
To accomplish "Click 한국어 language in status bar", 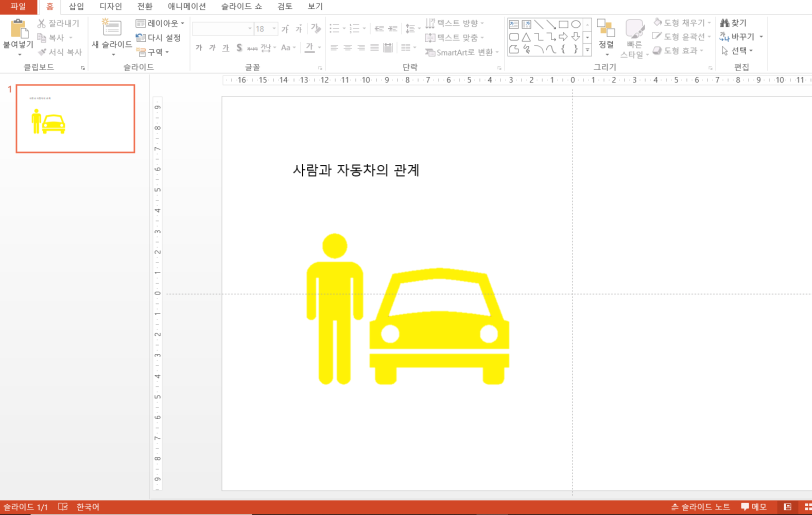I will [x=88, y=507].
